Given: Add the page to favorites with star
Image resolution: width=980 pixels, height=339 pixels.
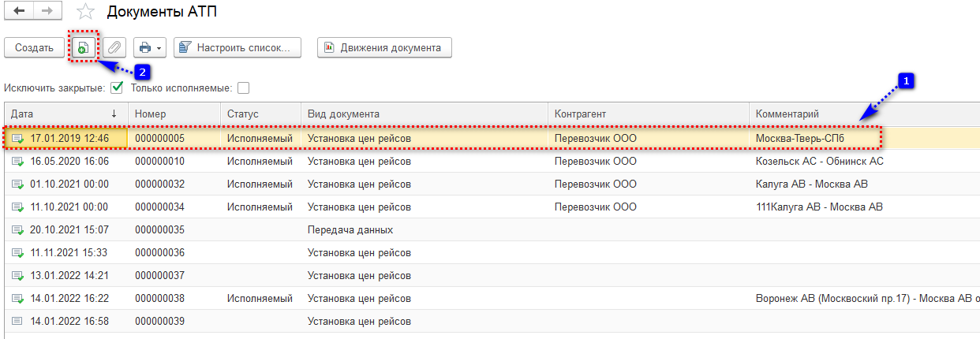Looking at the screenshot, I should (86, 12).
